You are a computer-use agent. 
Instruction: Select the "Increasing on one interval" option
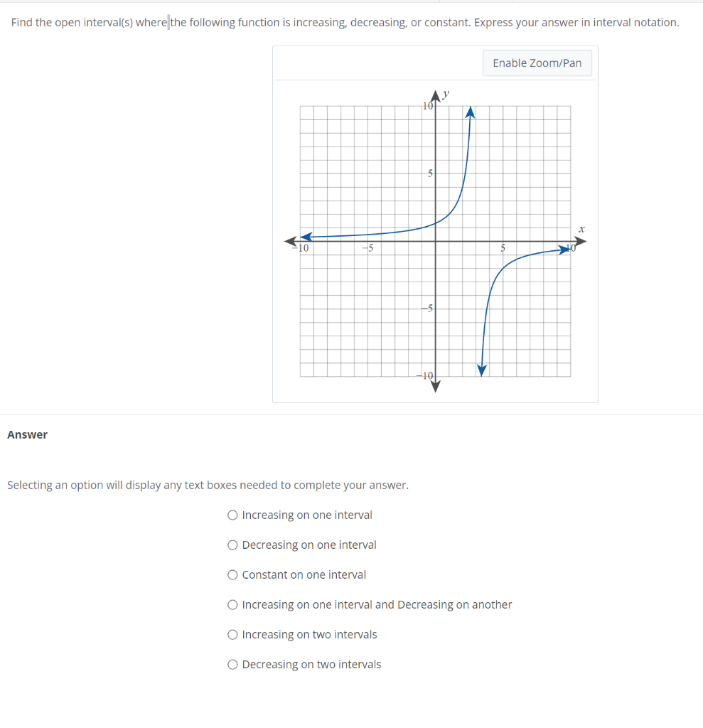[232, 515]
